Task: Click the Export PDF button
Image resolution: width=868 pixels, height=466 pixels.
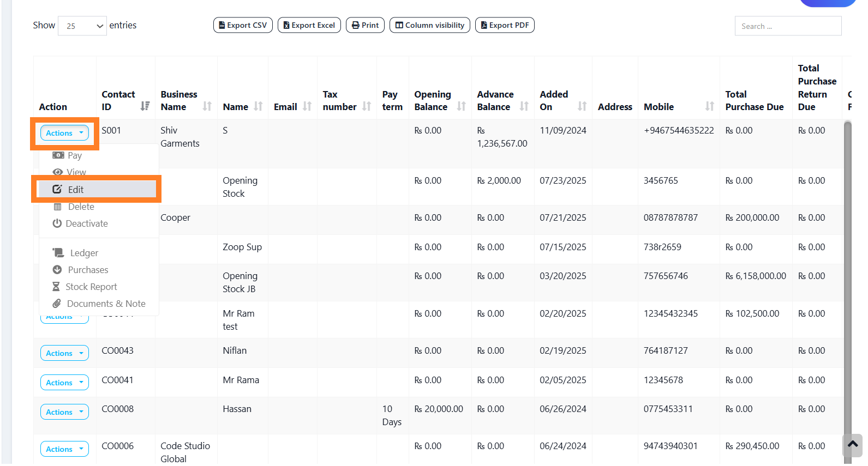Action: coord(505,25)
